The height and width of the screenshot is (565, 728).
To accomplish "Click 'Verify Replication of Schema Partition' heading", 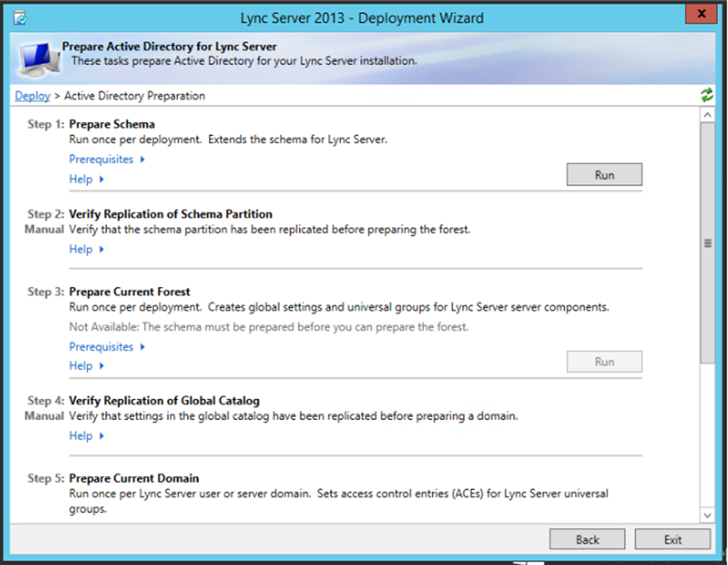I will [171, 215].
